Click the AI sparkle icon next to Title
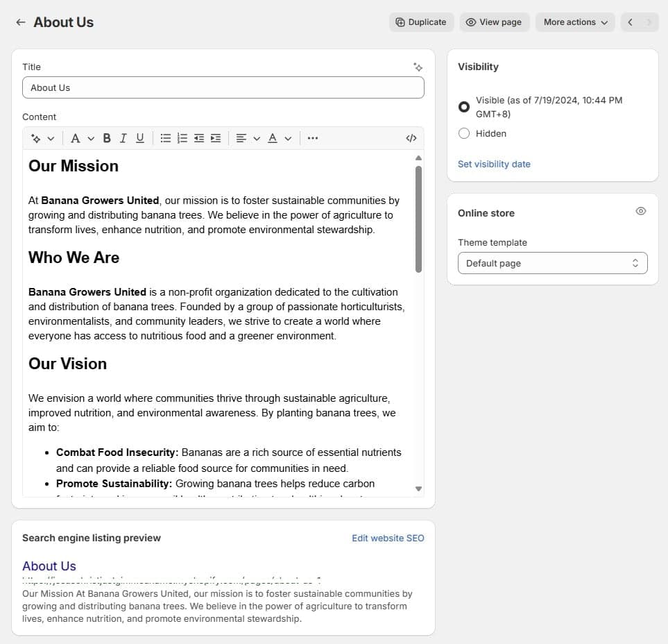 coord(418,67)
